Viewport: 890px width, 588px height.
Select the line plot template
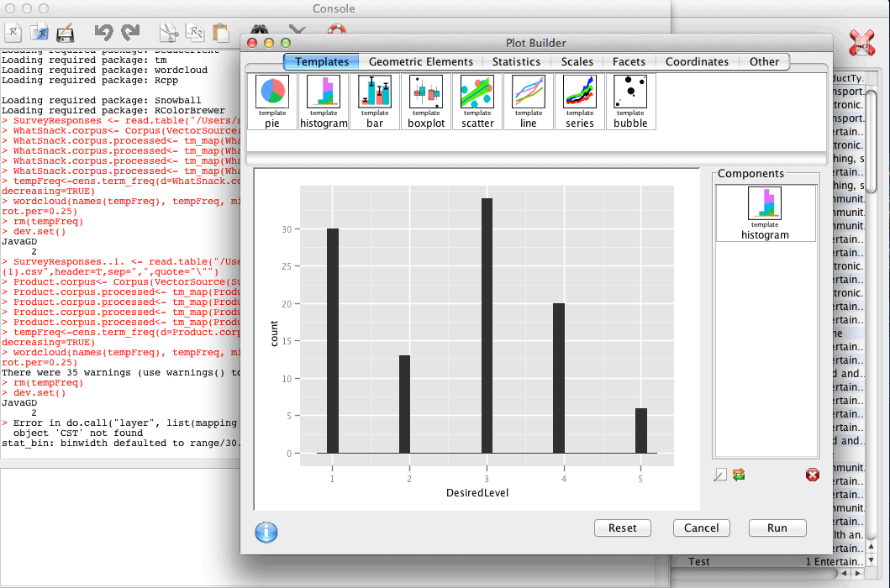(529, 101)
